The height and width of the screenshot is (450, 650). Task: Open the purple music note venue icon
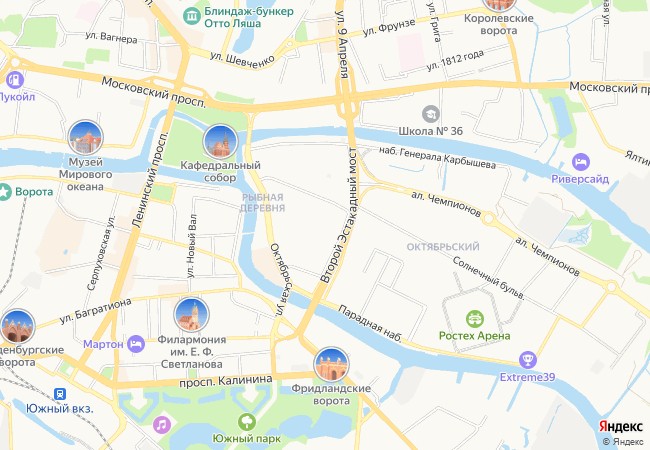pos(162,425)
